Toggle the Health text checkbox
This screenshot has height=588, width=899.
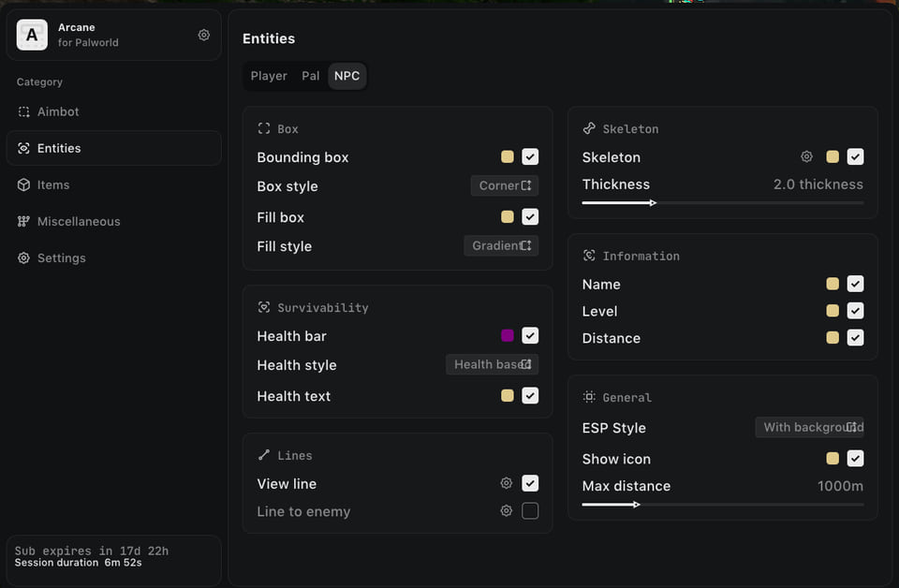pos(530,395)
